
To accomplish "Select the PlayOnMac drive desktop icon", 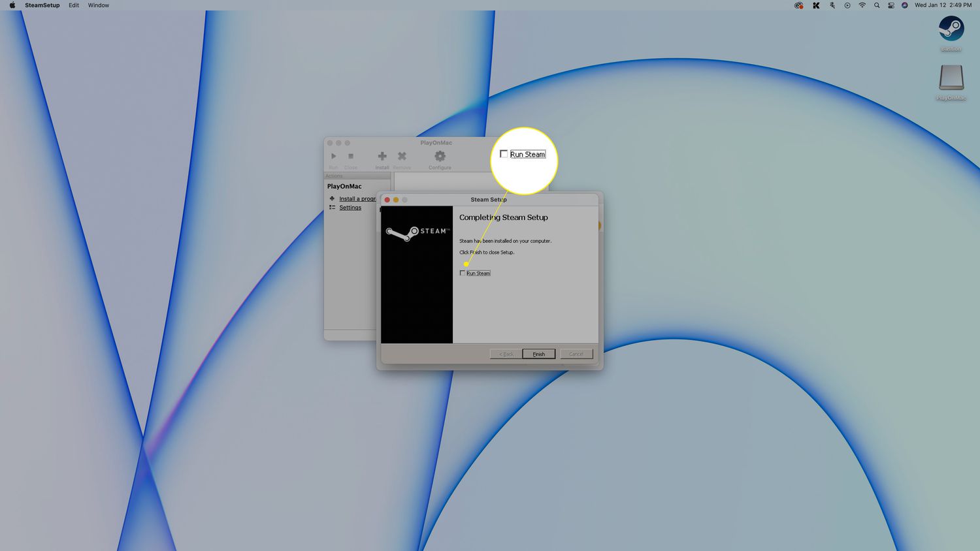I will coord(951,78).
